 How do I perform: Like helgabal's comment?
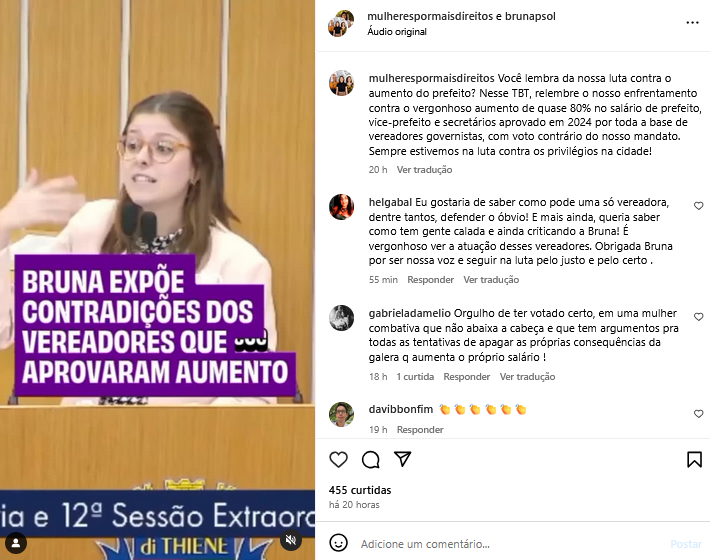point(698,206)
